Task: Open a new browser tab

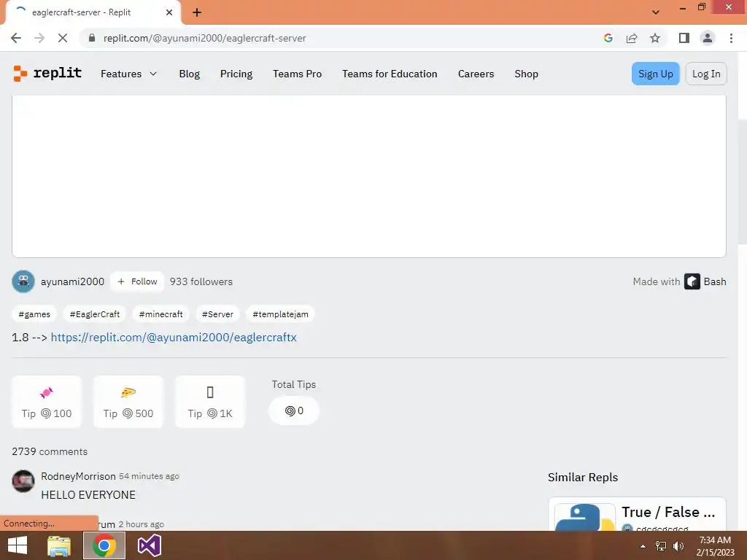Action: [197, 12]
